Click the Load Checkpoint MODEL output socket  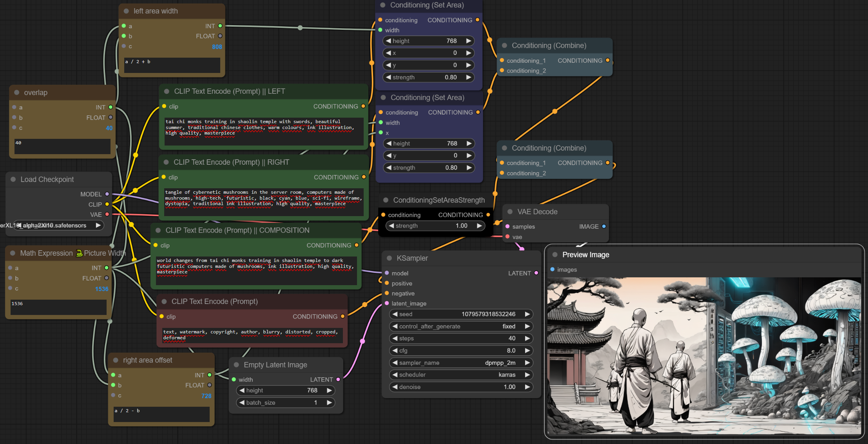(107, 194)
